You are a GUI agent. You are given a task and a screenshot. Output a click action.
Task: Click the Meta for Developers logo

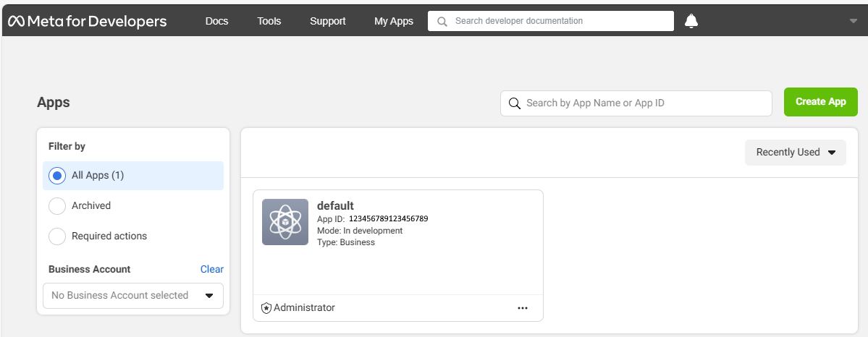[87, 21]
